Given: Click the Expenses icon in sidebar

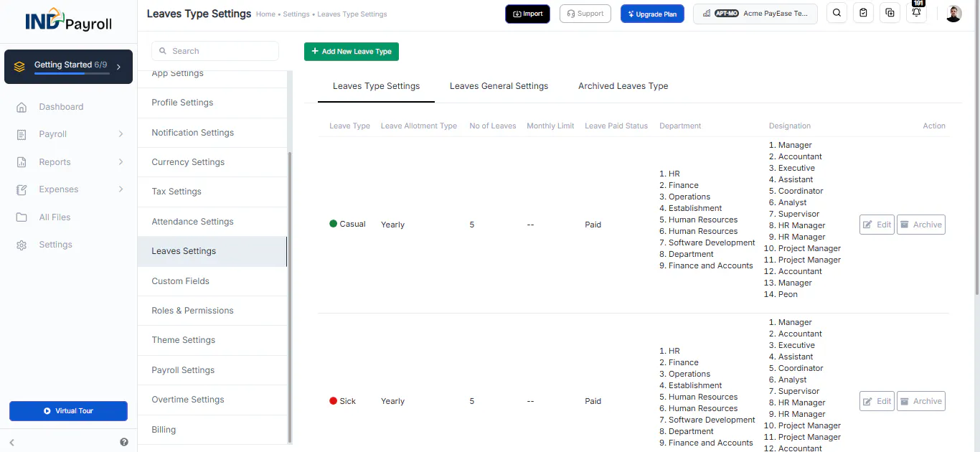Looking at the screenshot, I should point(22,189).
